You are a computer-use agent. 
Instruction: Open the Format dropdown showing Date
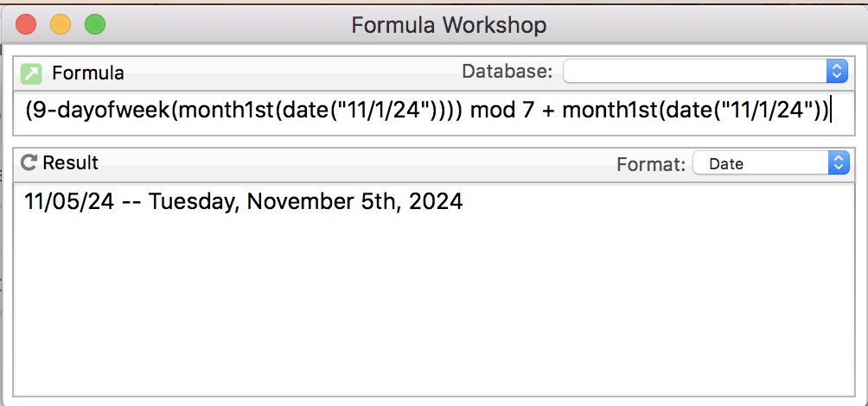pos(771,163)
